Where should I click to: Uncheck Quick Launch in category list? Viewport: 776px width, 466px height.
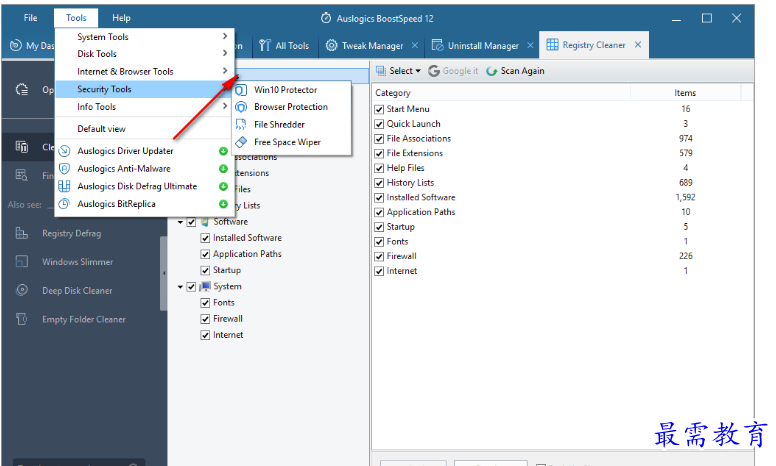379,124
